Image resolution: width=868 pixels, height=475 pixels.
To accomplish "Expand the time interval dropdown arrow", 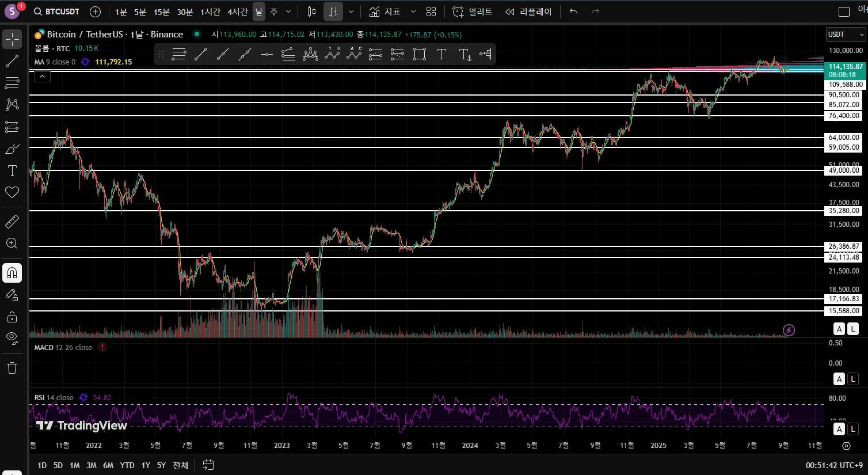I will point(288,12).
